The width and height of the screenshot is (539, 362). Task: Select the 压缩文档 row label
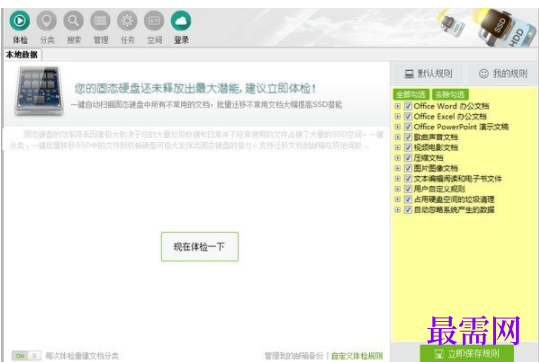coord(428,158)
